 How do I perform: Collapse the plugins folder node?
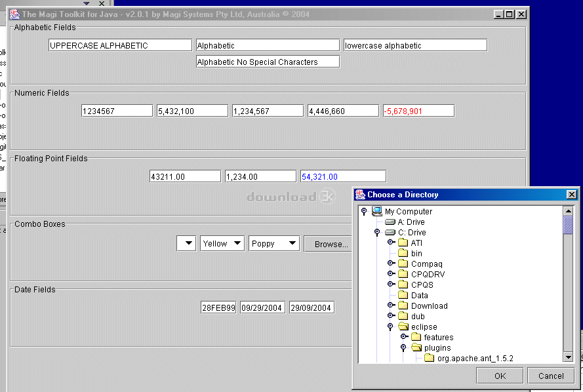(403, 348)
